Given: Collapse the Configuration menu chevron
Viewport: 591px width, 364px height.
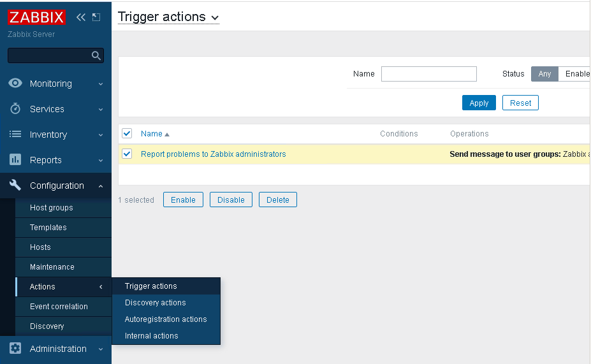Looking at the screenshot, I should (x=101, y=186).
